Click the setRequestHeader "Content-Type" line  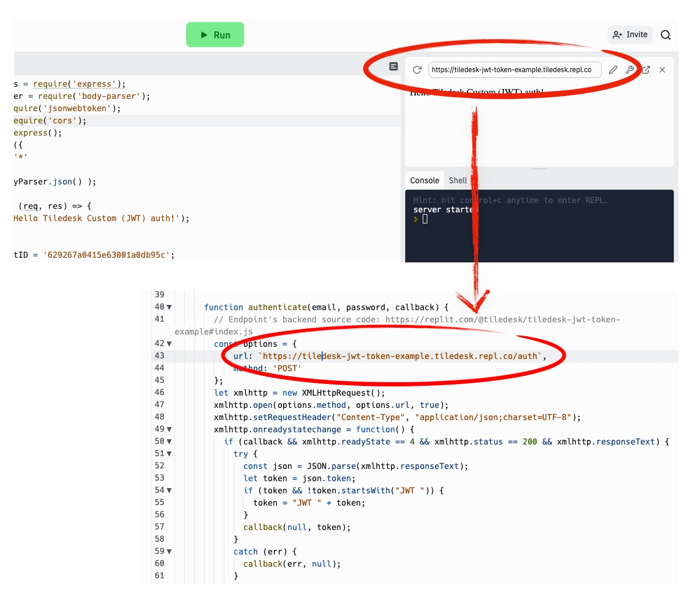398,417
